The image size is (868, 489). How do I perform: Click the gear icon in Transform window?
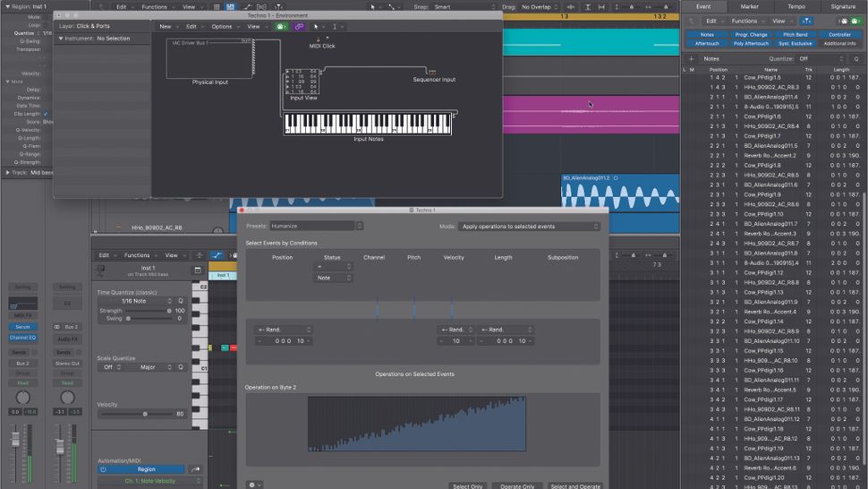(252, 485)
